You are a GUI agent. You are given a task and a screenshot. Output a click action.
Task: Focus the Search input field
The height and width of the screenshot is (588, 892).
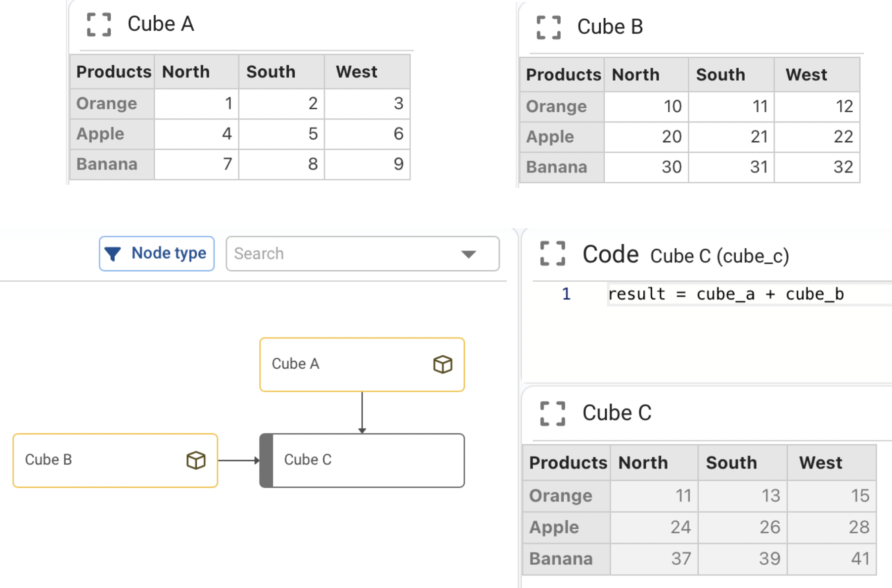pyautogui.click(x=362, y=253)
